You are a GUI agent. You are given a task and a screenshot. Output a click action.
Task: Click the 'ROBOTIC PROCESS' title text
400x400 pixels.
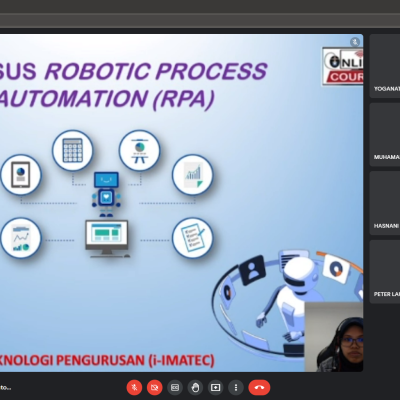click(156, 71)
